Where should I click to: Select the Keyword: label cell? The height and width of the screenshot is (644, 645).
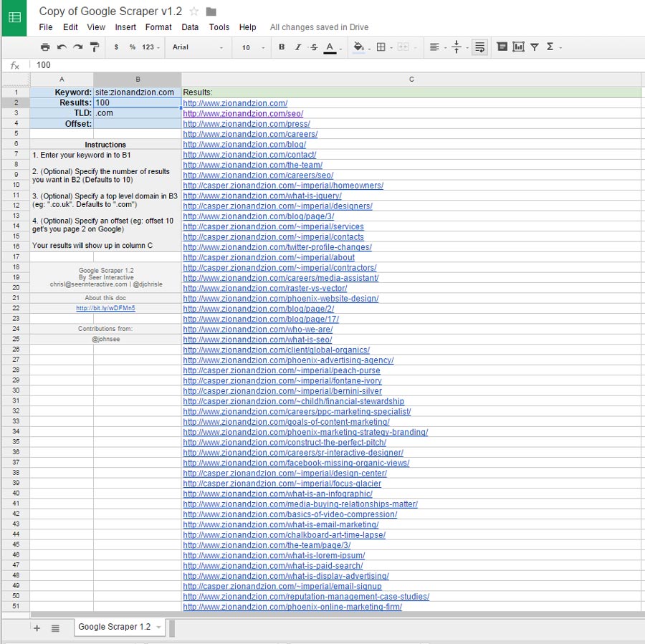tap(62, 92)
